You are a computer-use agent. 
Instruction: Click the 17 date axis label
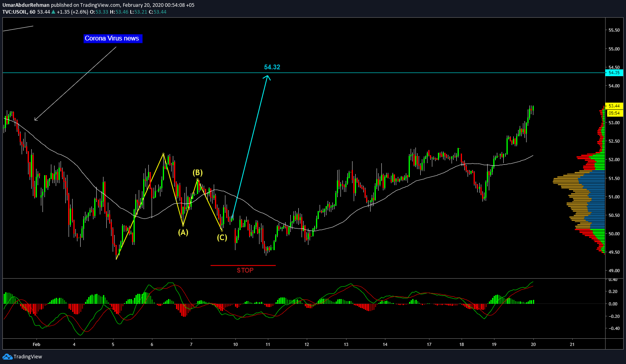(x=429, y=344)
